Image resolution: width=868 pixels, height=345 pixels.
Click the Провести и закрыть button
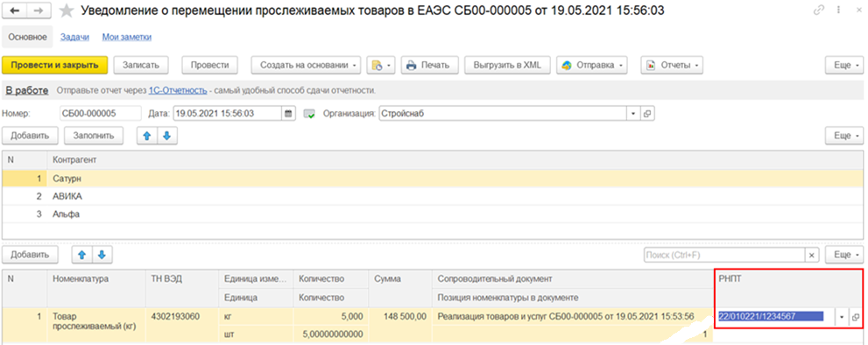pos(55,65)
